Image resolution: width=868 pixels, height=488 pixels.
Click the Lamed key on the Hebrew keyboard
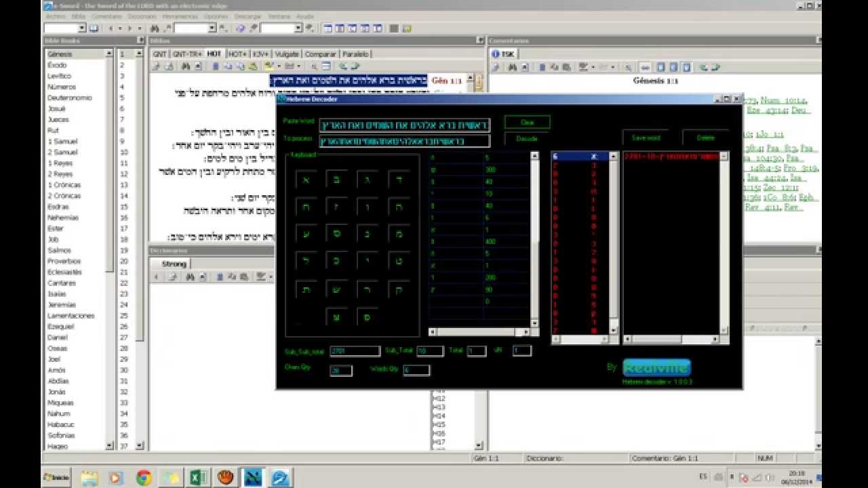307,262
